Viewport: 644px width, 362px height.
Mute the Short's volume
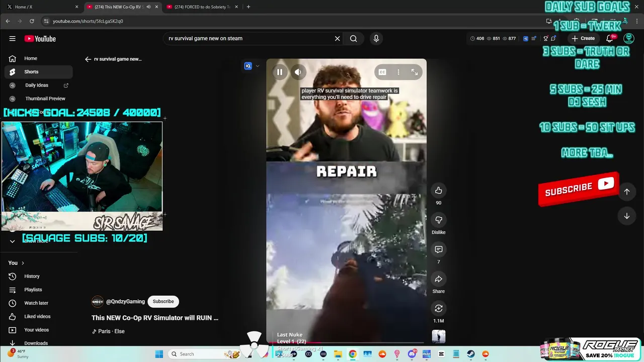point(298,72)
